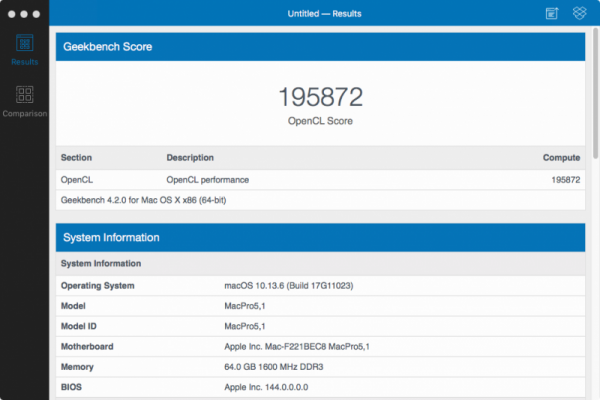
Task: Click the Dropbox icon in title bar
Action: (579, 13)
